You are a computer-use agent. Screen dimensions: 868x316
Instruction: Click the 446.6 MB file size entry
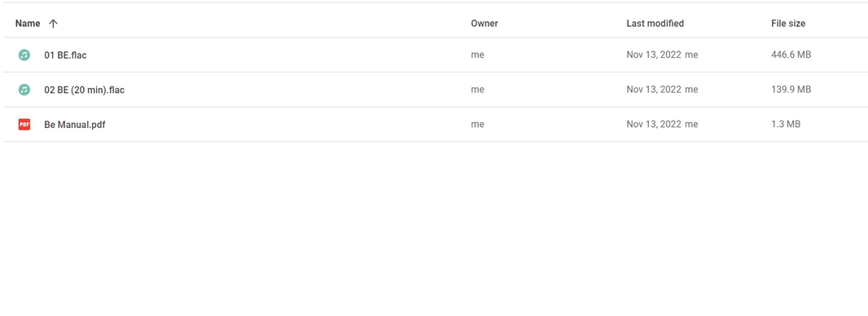pos(791,55)
